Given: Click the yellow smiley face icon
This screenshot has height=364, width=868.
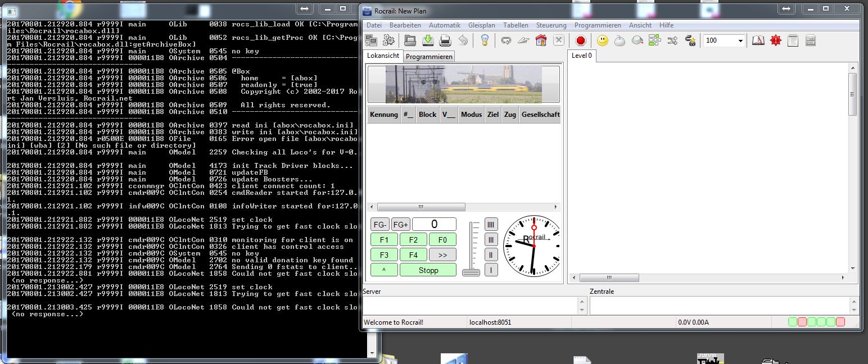Looking at the screenshot, I should coord(603,40).
